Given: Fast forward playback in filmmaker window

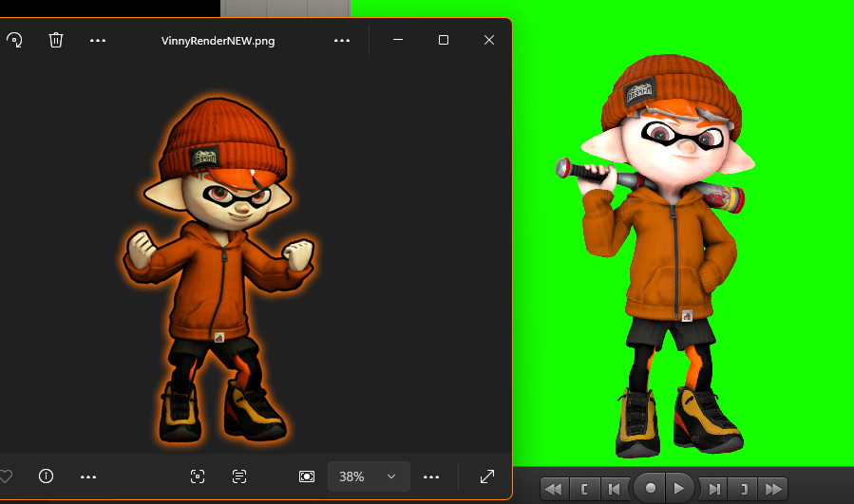Looking at the screenshot, I should [773, 489].
